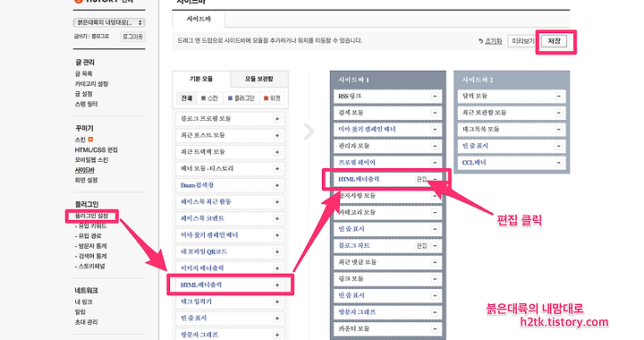644x340 pixels.
Task: Filter modules by 스킨
Action: [x=209, y=98]
